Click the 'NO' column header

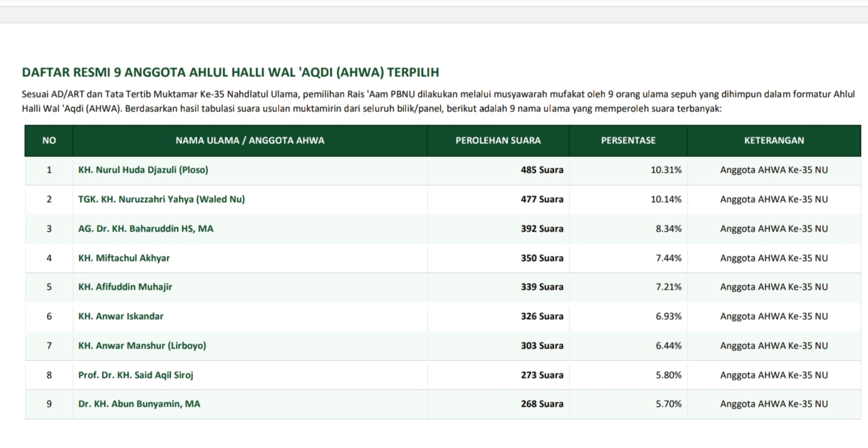(49, 141)
